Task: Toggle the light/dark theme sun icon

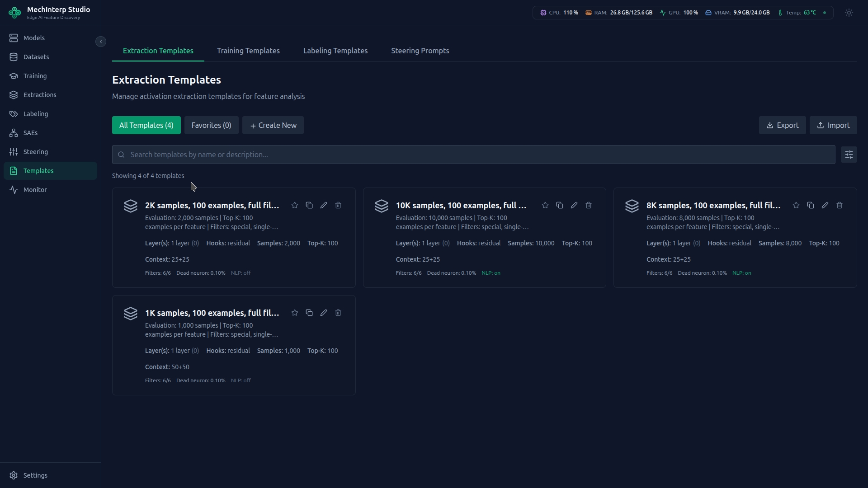Action: click(849, 13)
